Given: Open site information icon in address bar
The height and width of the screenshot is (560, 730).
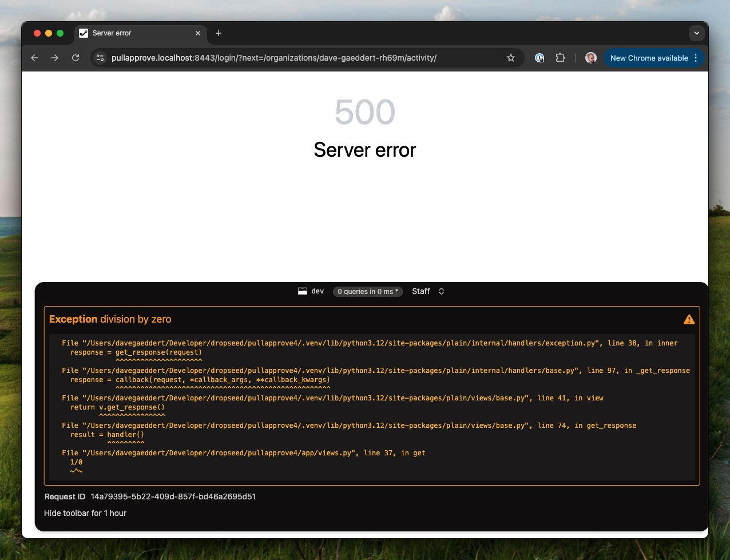Looking at the screenshot, I should click(100, 58).
